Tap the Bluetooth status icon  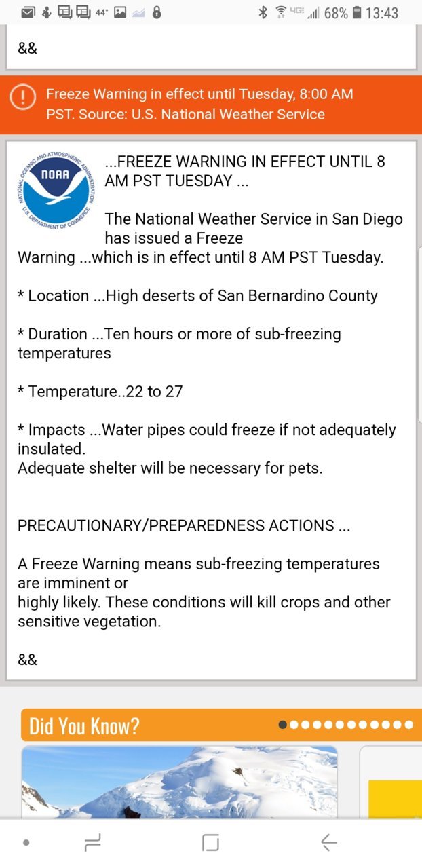pyautogui.click(x=263, y=12)
